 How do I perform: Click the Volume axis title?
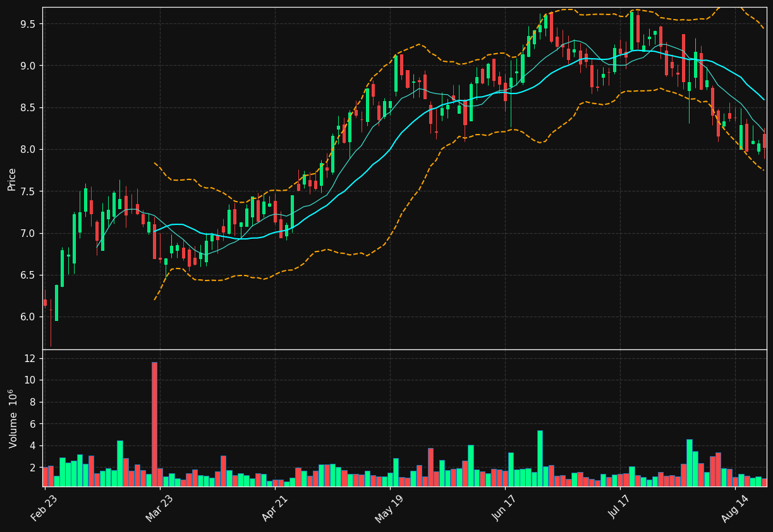[x=13, y=419]
